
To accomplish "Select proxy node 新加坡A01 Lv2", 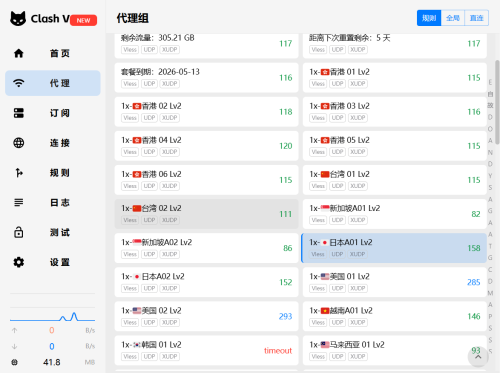I will (395, 214).
